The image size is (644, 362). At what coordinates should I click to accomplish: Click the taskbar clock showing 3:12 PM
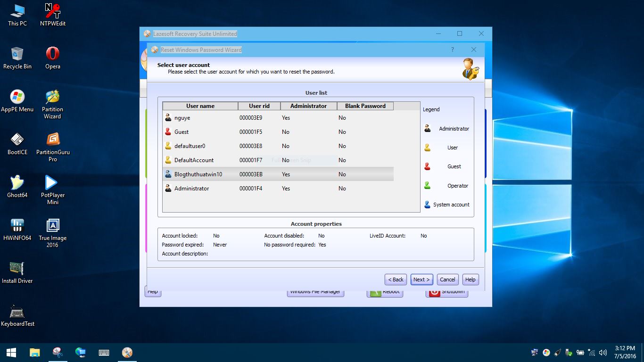tap(625, 352)
